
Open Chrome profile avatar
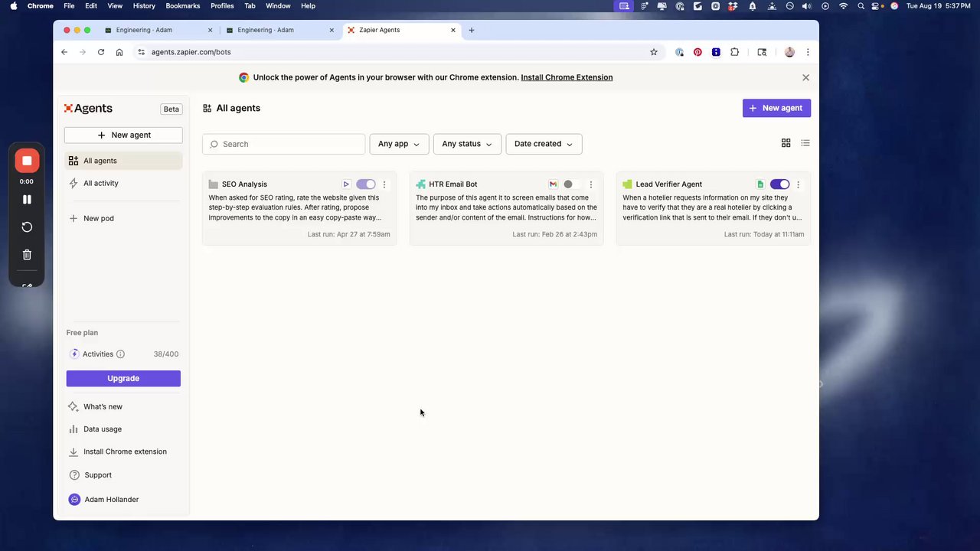789,52
